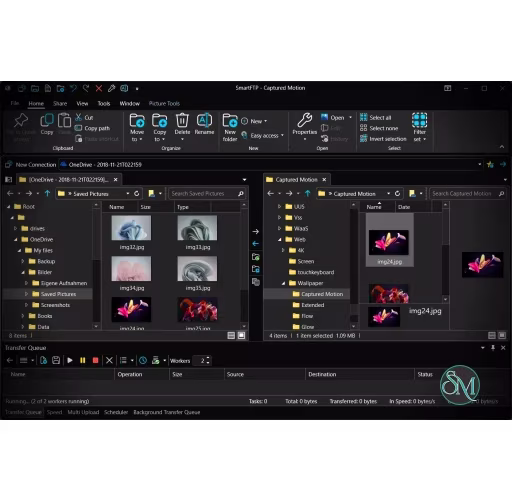Image resolution: width=512 pixels, height=500 pixels.
Task: Switch the left pane to details view
Action: pos(231,336)
